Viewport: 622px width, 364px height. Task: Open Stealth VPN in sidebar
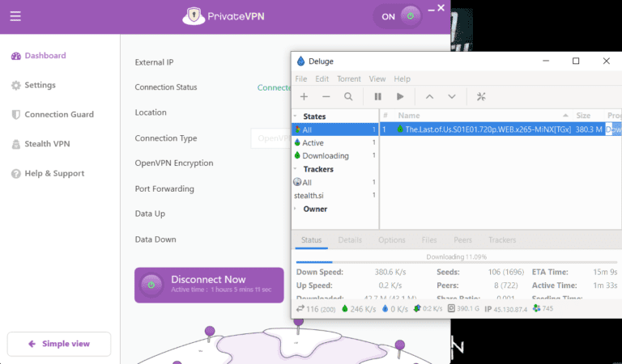pyautogui.click(x=47, y=144)
